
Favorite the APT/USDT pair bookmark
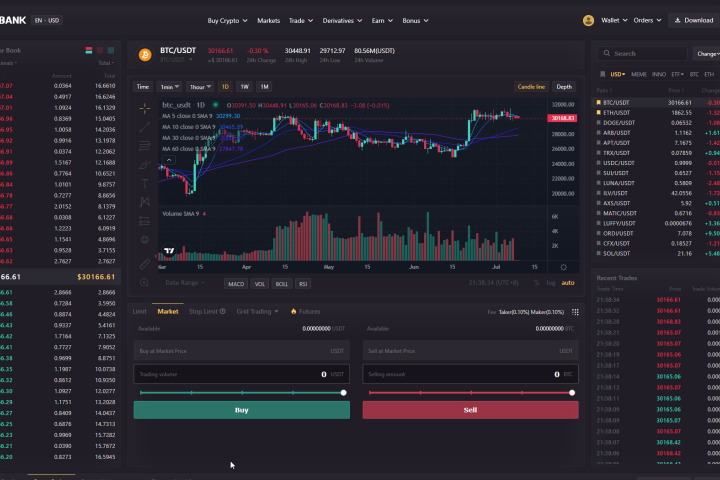point(598,143)
